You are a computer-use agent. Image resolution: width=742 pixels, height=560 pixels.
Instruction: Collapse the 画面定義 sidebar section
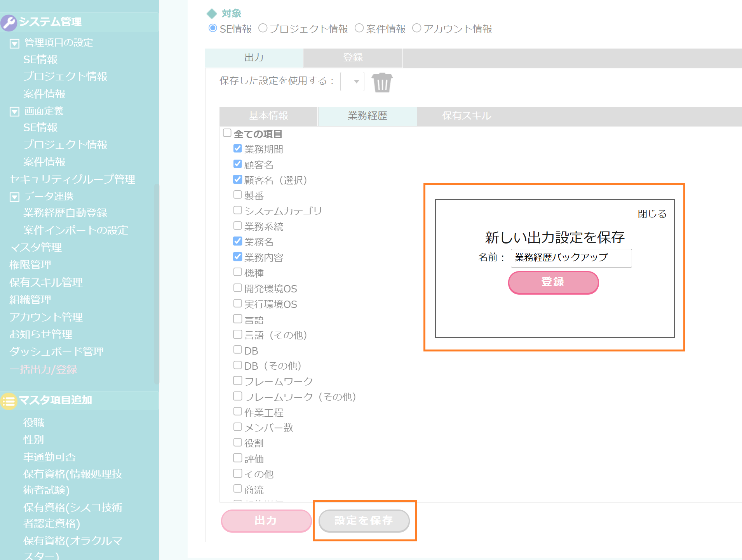[14, 112]
